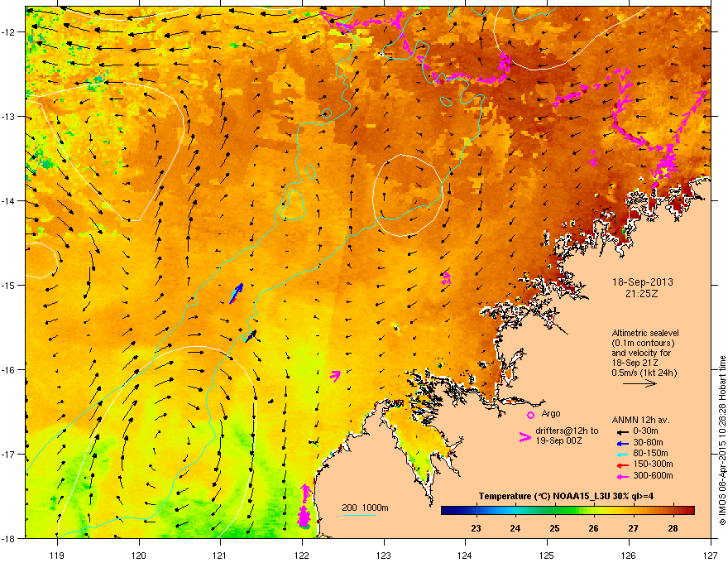Click the 'ANMN 12h av.' legend heading

pos(640,420)
